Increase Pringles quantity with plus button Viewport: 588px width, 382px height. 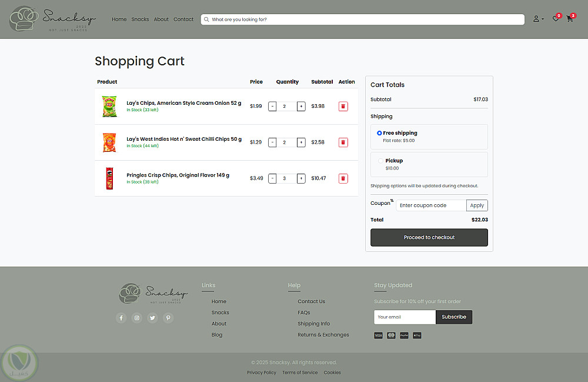click(301, 178)
